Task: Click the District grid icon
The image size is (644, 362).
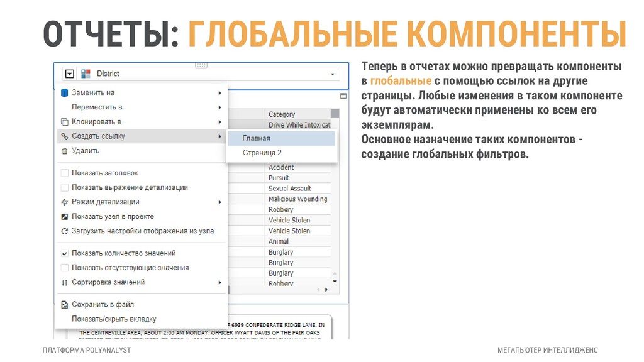Action: pos(86,74)
